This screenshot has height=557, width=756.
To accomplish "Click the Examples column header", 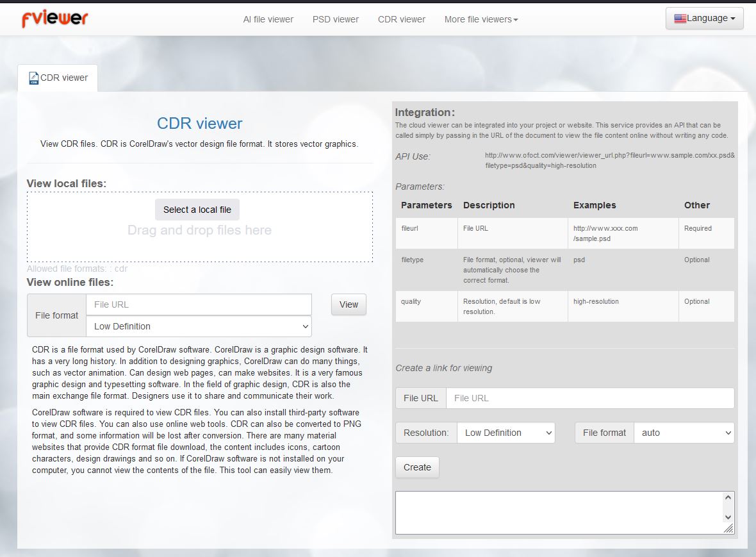I will click(x=595, y=205).
